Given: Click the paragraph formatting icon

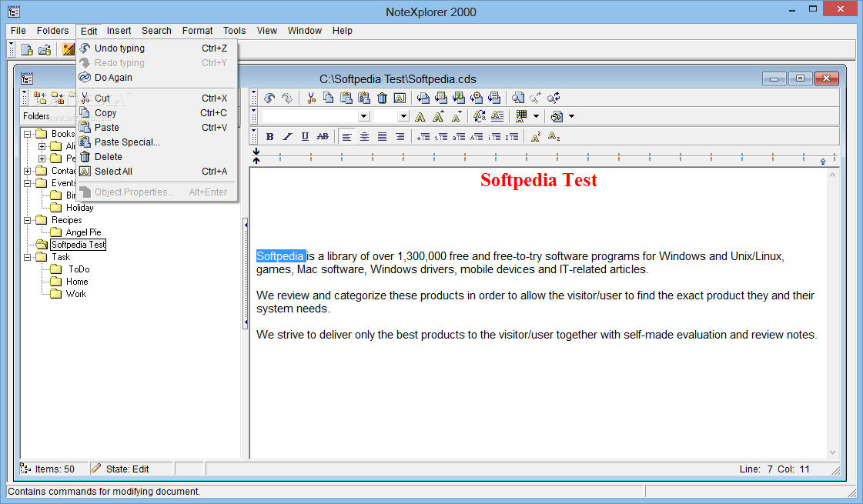Looking at the screenshot, I should (x=497, y=117).
